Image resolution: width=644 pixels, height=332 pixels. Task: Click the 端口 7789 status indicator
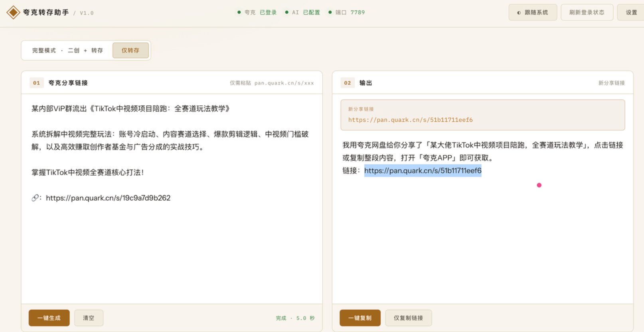[x=346, y=12]
